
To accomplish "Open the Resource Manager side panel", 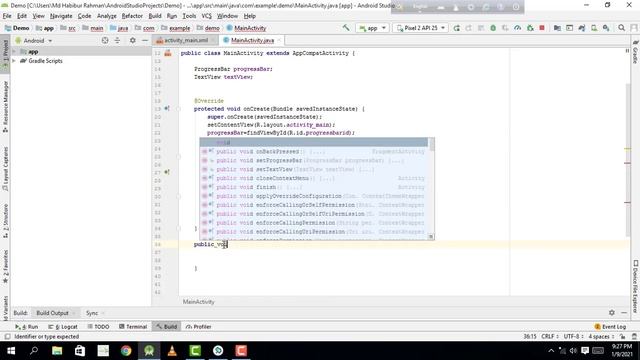I will point(5,106).
